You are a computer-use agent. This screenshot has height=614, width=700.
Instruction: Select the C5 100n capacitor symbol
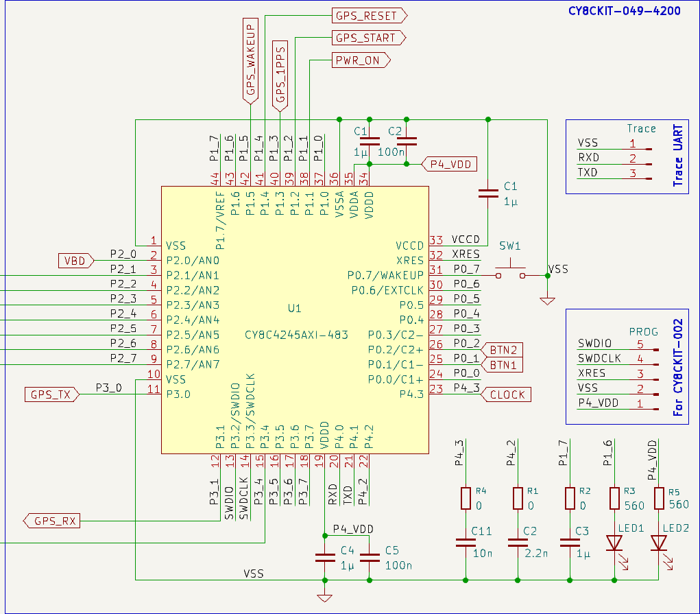pyautogui.click(x=369, y=557)
